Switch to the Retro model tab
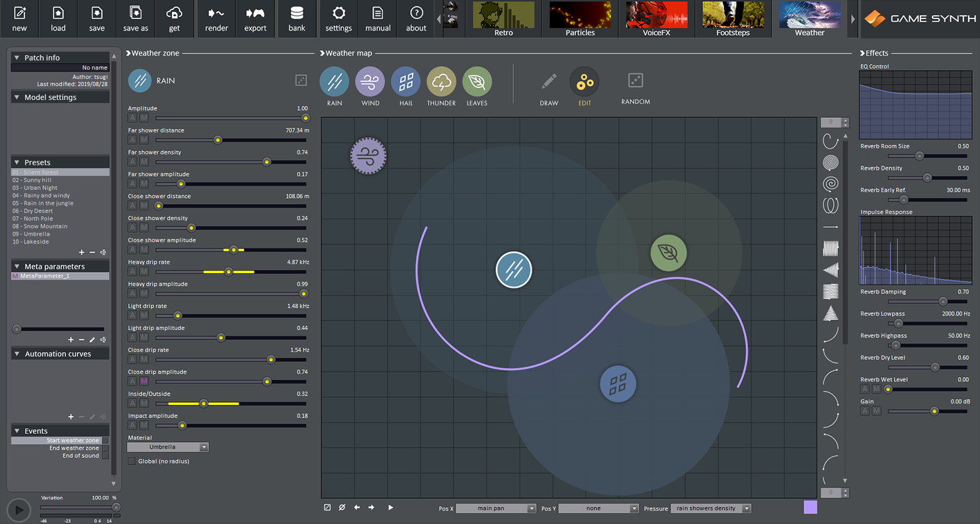Image resolution: width=980 pixels, height=524 pixels. (504, 19)
